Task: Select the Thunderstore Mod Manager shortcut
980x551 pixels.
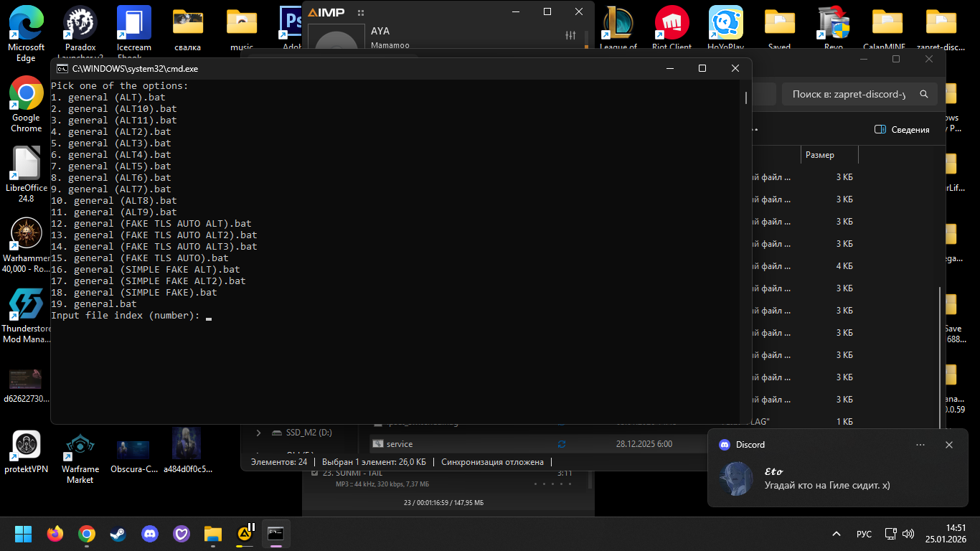Action: coord(26,316)
